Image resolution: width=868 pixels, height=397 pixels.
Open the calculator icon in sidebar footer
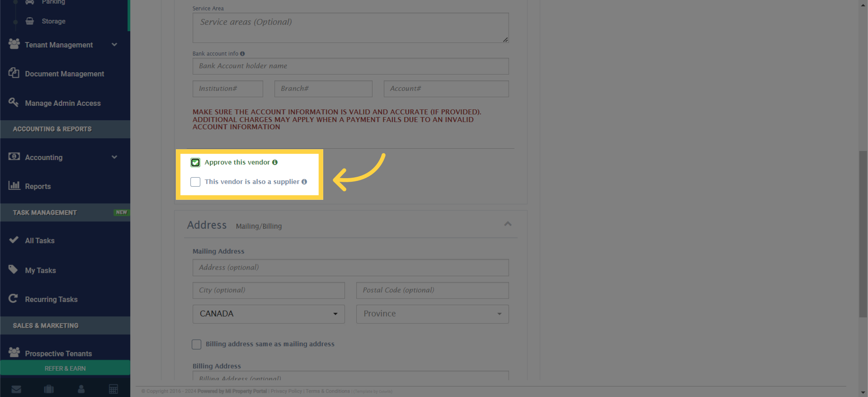click(113, 389)
